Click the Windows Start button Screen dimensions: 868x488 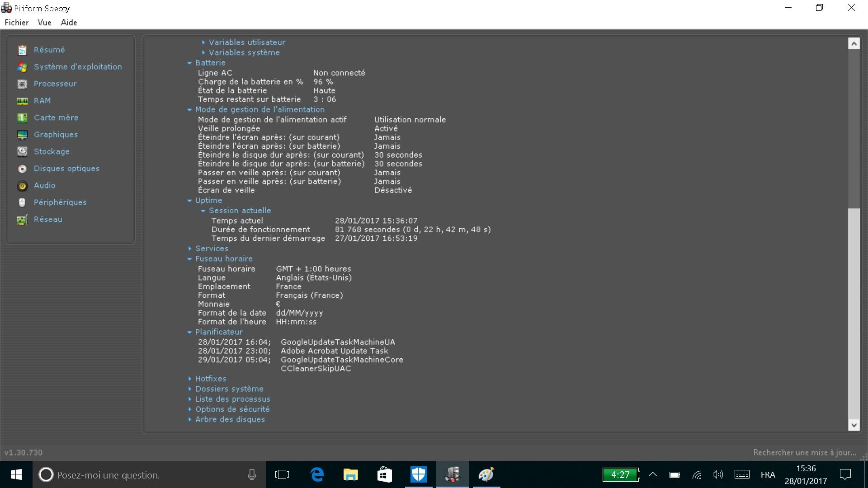point(16,474)
